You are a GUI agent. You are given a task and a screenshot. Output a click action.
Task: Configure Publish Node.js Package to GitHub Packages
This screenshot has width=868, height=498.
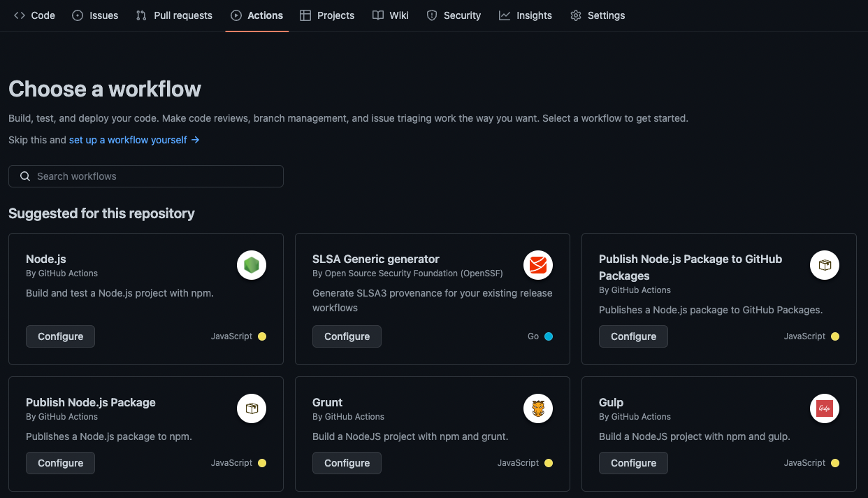[633, 336]
